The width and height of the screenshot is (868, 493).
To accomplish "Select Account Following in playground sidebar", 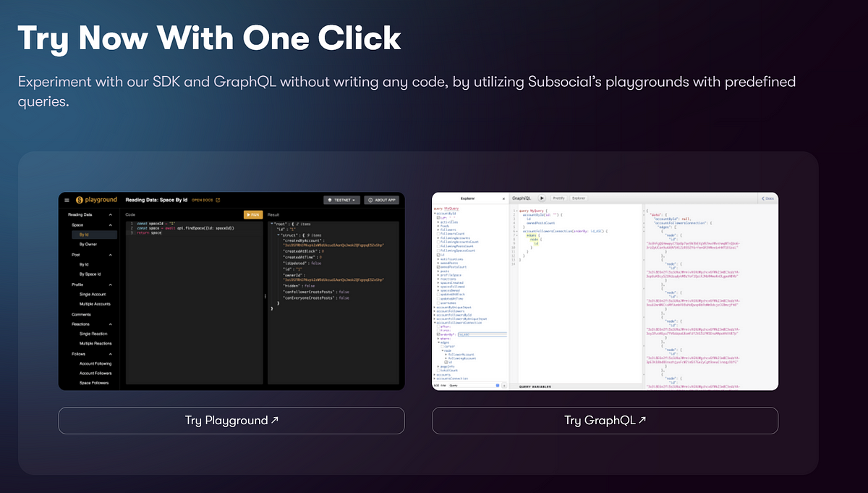I will click(x=95, y=363).
